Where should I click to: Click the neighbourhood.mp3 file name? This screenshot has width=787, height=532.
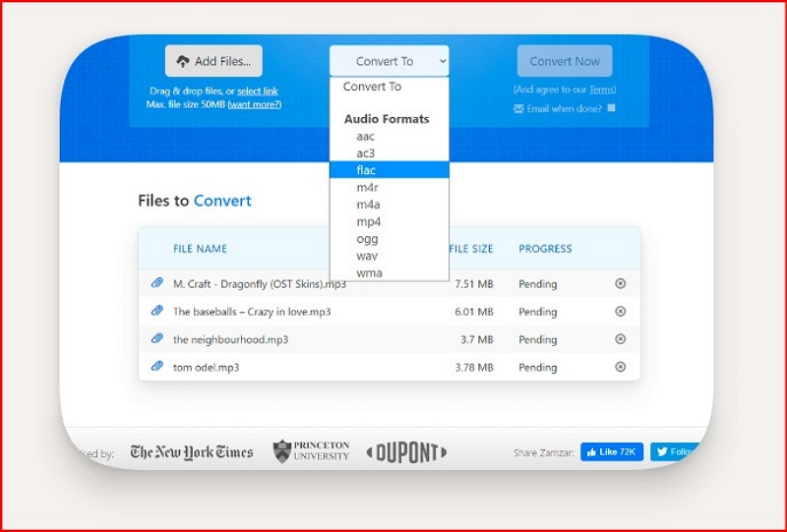(x=231, y=340)
